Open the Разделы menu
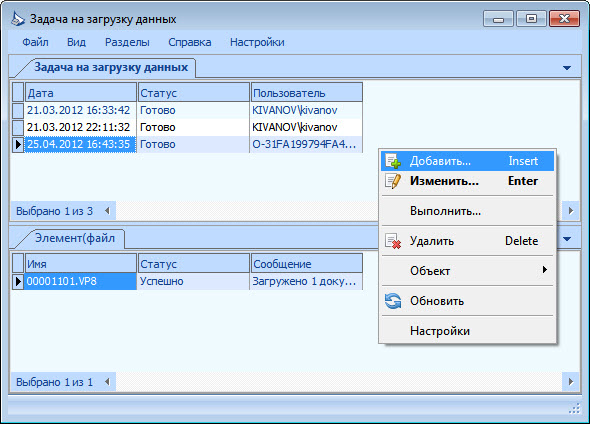Image resolution: width=590 pixels, height=424 pixels. [x=127, y=42]
